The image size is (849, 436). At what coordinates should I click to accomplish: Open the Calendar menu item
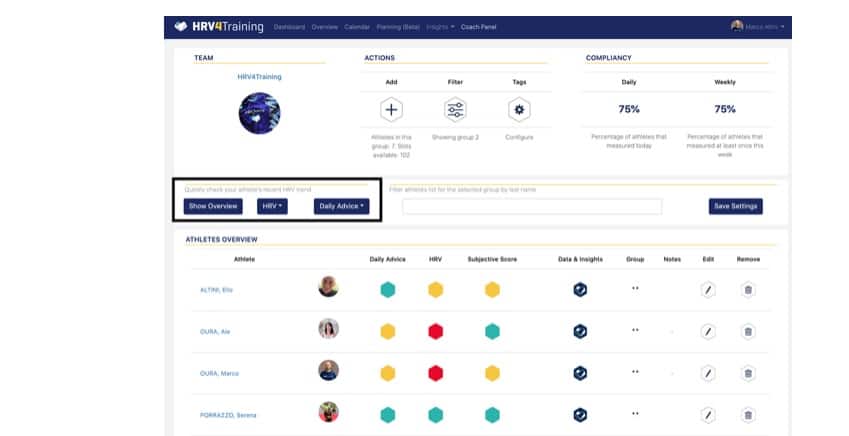tap(356, 26)
